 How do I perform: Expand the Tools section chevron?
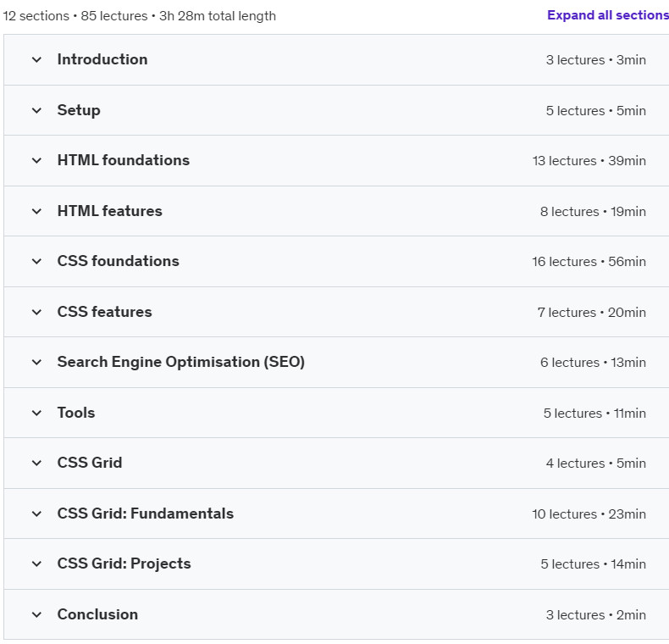click(36, 413)
